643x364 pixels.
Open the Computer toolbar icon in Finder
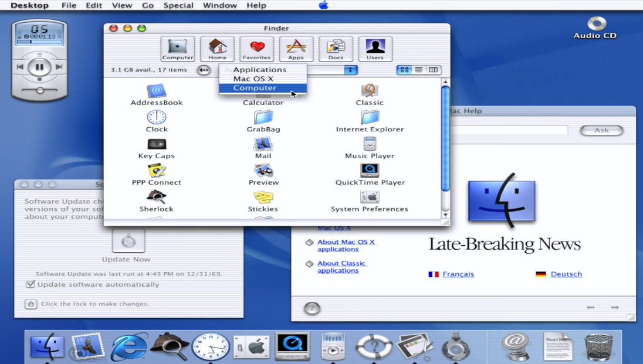177,49
